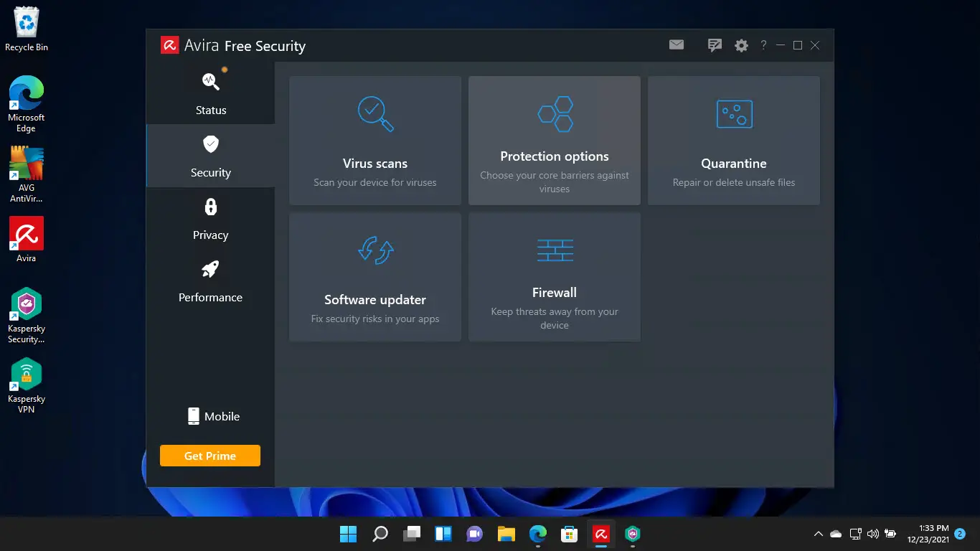Click the hexagons Protection options icon
The height and width of the screenshot is (551, 980).
(555, 114)
